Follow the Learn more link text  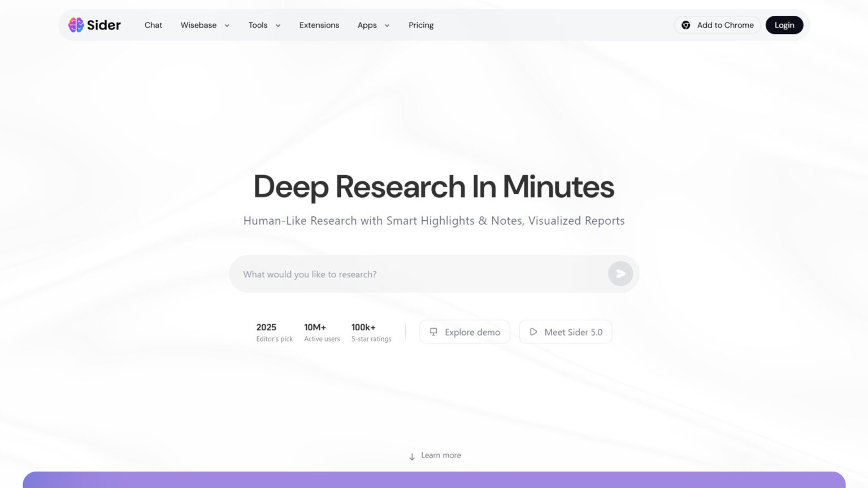coord(441,455)
